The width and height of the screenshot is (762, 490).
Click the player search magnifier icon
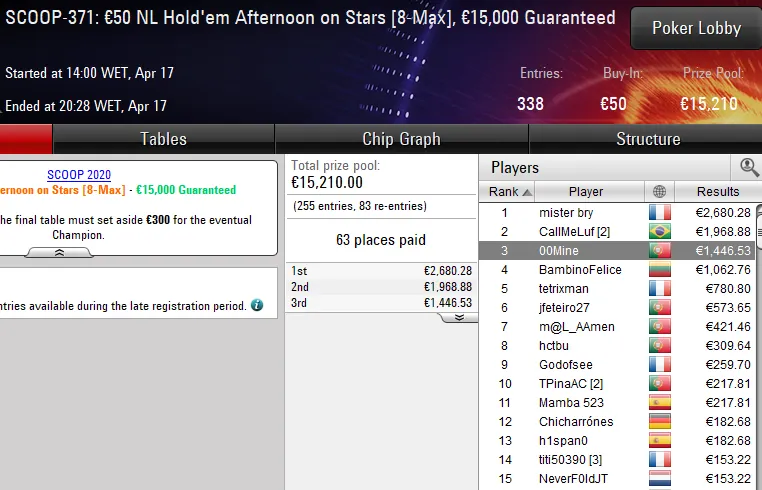748,167
